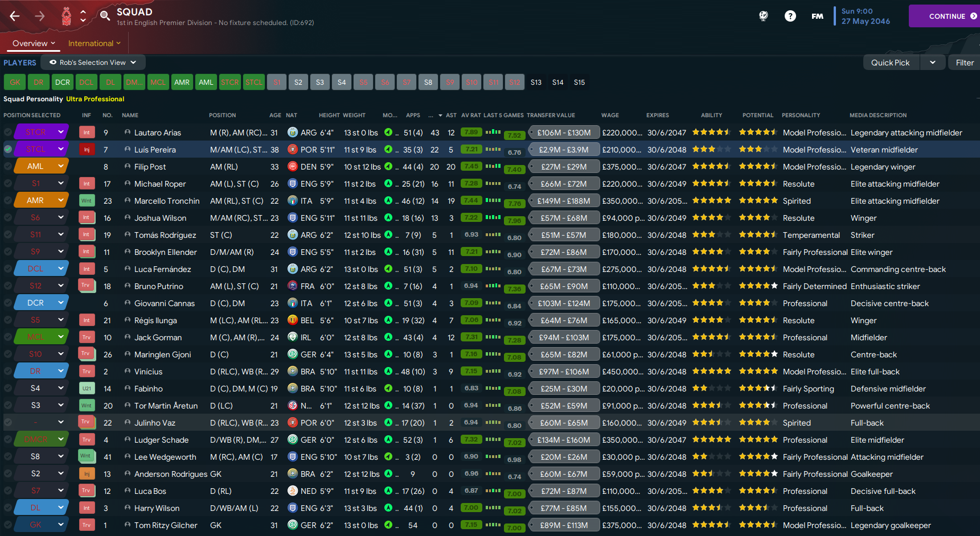Open the Overview tab menu
The image size is (980, 536).
(x=34, y=43)
